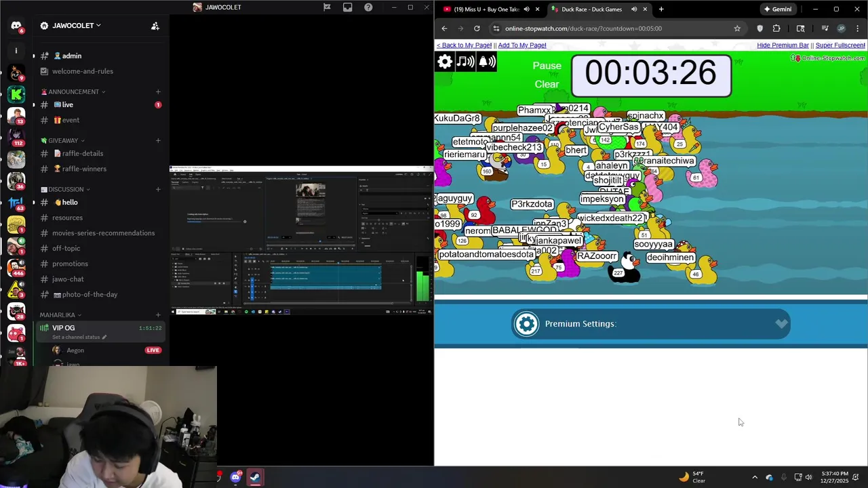Toggle the alarm bell sound icon
The image size is (868, 488).
(487, 62)
